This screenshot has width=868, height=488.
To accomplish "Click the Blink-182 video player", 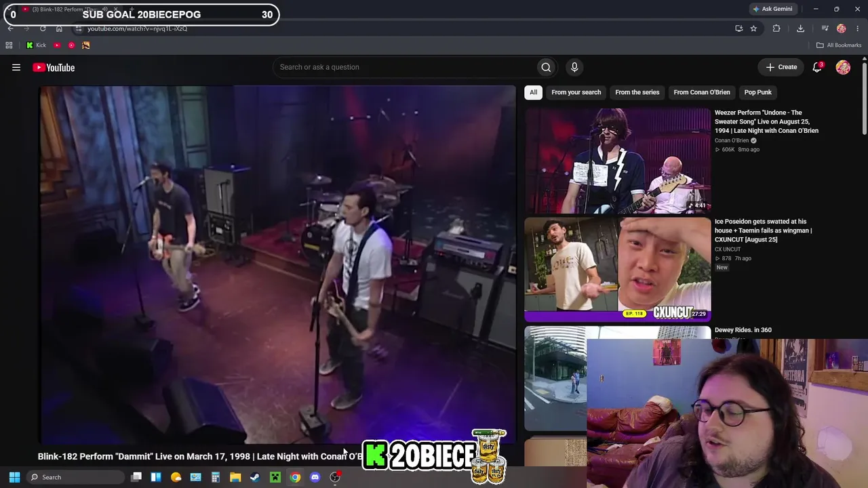I will click(x=277, y=264).
